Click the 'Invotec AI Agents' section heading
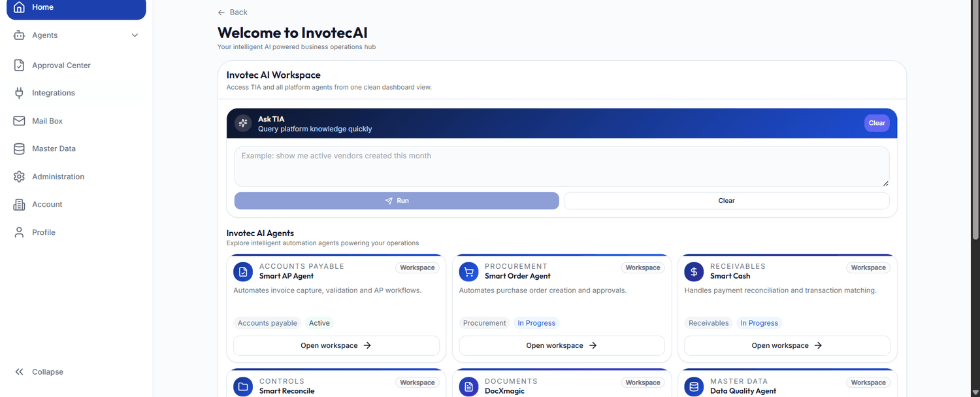The height and width of the screenshot is (397, 980). pos(260,233)
